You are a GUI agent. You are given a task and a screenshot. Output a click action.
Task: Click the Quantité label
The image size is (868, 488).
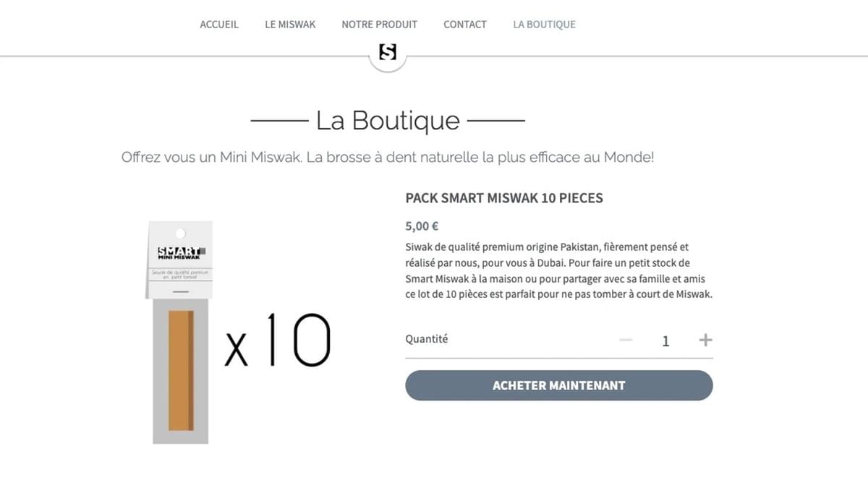(426, 338)
